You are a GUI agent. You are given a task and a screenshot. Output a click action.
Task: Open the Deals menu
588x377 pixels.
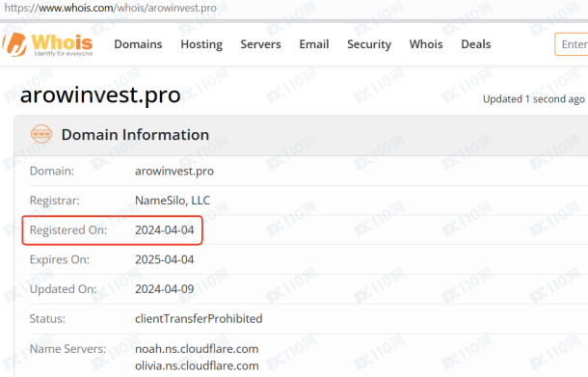[476, 44]
